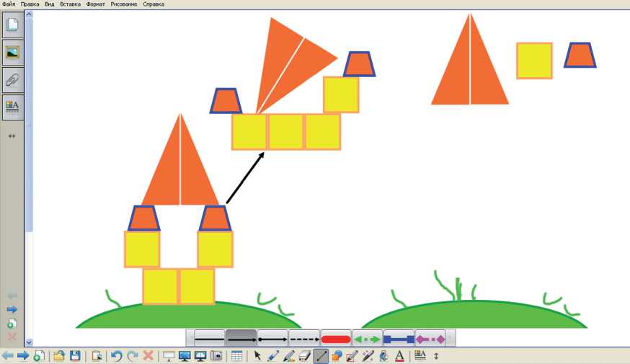Open the Gallery tab with picture icon

pyautogui.click(x=12, y=52)
